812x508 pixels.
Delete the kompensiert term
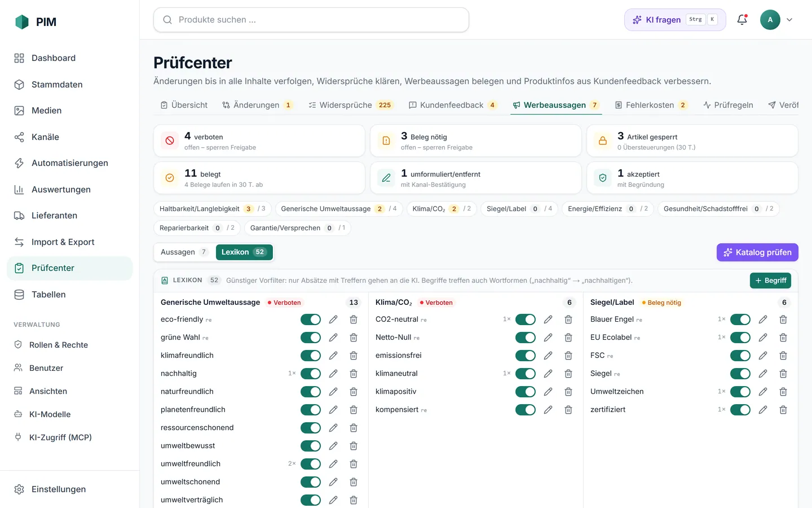tap(568, 410)
